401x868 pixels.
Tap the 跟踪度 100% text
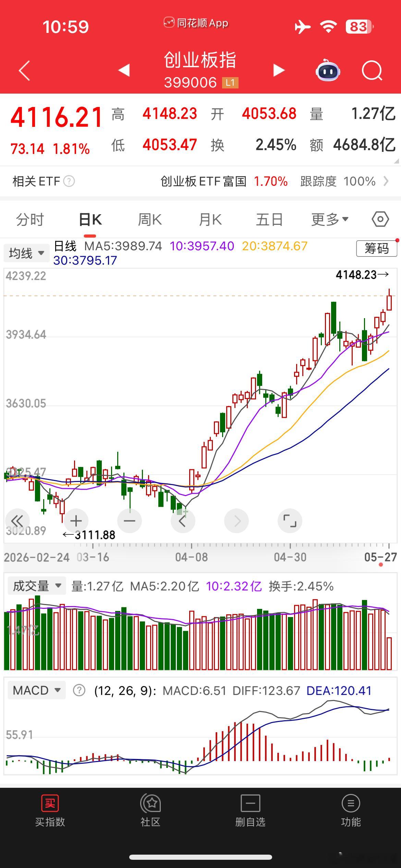pos(338,181)
